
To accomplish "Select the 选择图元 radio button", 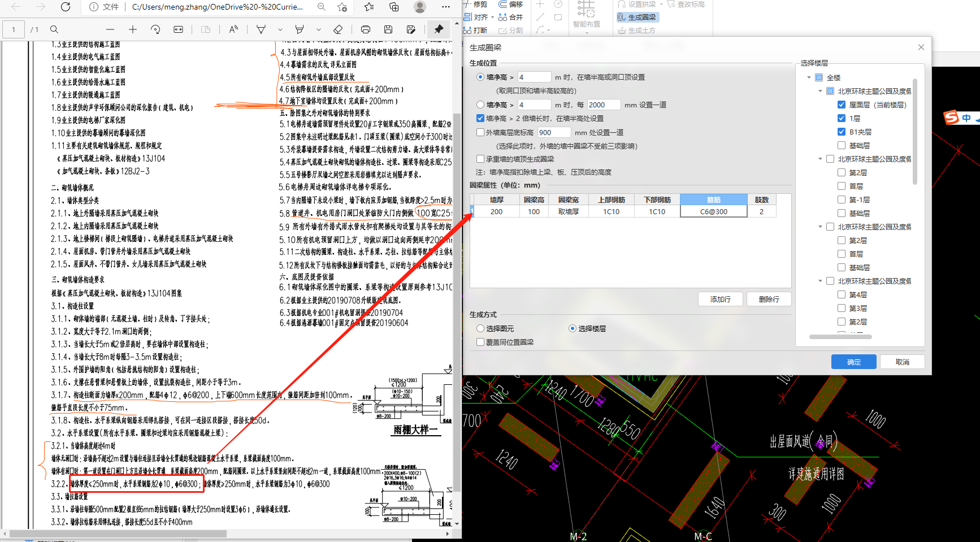I will [x=480, y=328].
